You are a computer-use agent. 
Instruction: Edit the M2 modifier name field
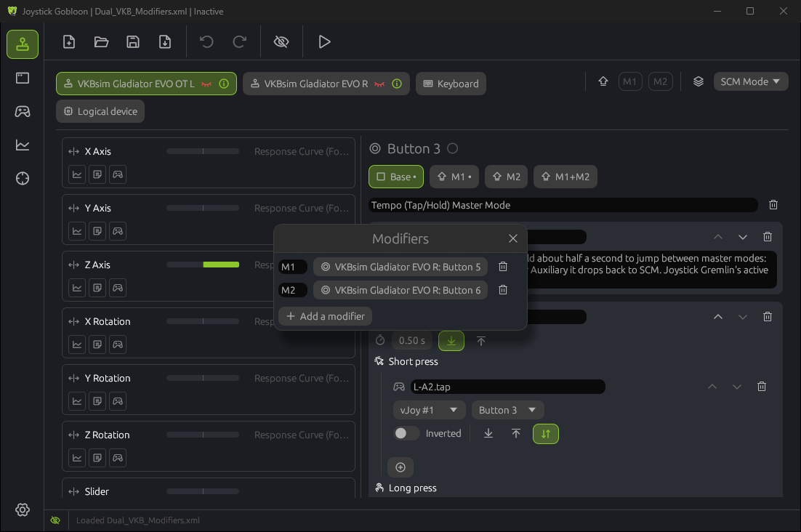click(293, 290)
